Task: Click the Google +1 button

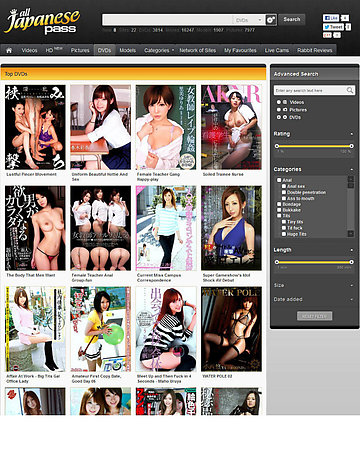Action: [327, 35]
